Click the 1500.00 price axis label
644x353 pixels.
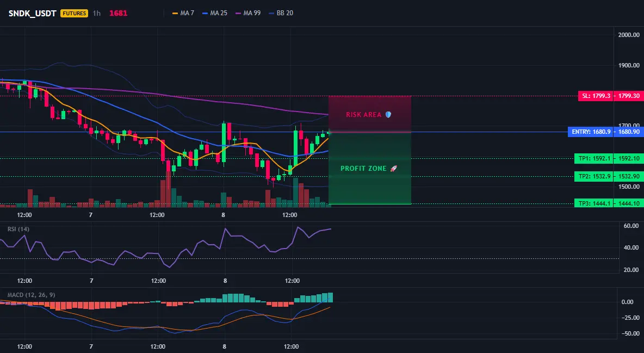click(629, 187)
